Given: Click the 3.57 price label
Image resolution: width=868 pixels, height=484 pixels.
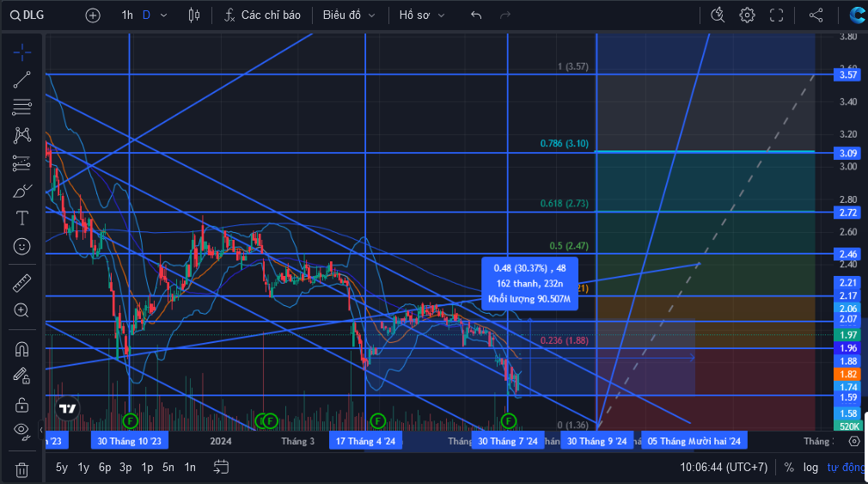Looking at the screenshot, I should tap(847, 75).
